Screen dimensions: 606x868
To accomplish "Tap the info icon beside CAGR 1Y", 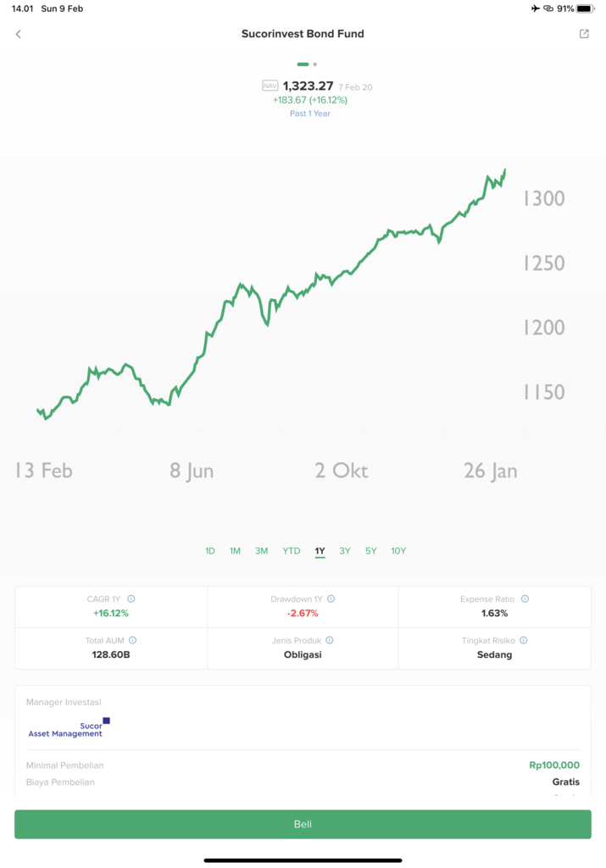I will (x=131, y=599).
